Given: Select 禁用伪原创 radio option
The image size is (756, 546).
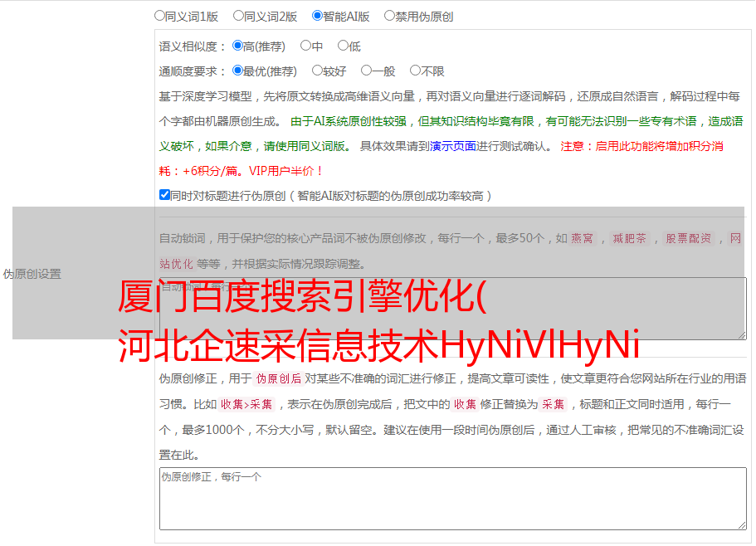Looking at the screenshot, I should pyautogui.click(x=389, y=16).
